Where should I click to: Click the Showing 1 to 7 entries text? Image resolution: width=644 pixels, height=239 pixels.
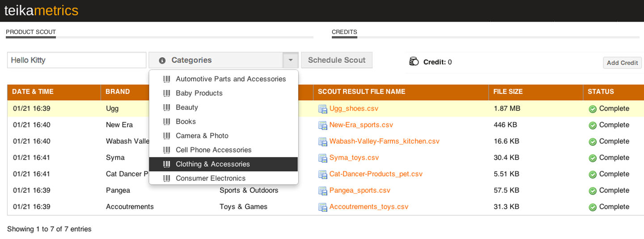coord(49,229)
